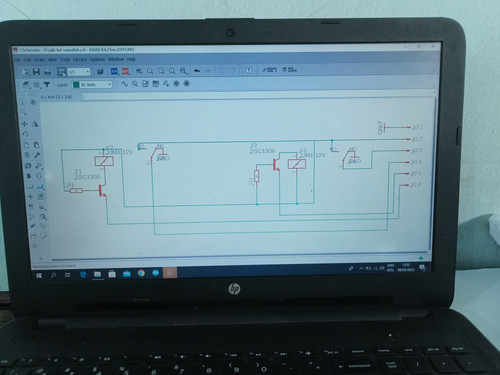The width and height of the screenshot is (500, 375).
Task: Click the taskbar clock and date
Action: click(x=405, y=268)
